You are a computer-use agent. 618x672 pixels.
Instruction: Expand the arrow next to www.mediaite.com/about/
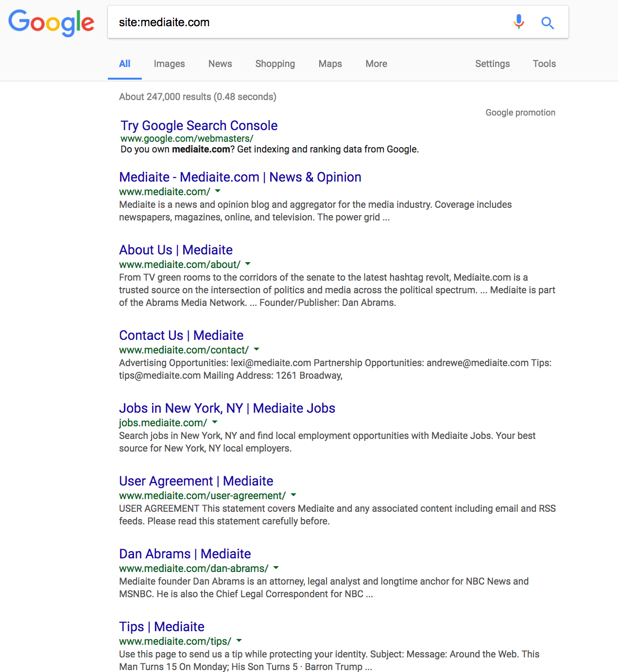pyautogui.click(x=248, y=264)
